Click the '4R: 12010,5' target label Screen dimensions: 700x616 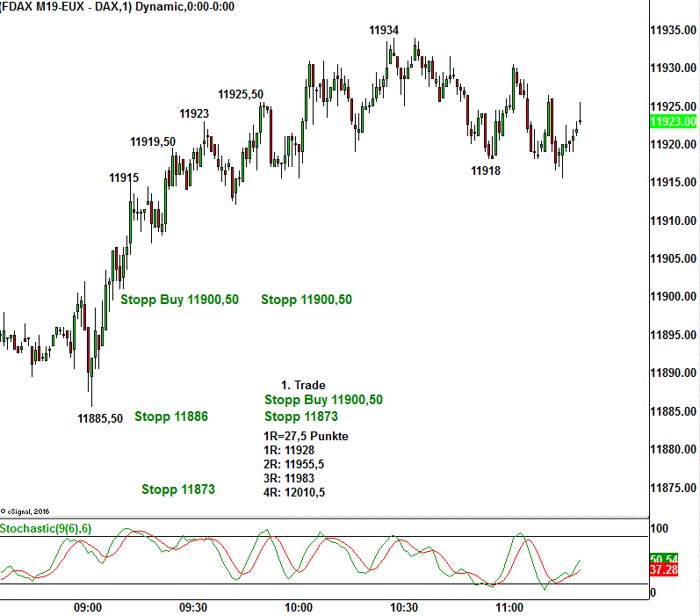tap(294, 492)
